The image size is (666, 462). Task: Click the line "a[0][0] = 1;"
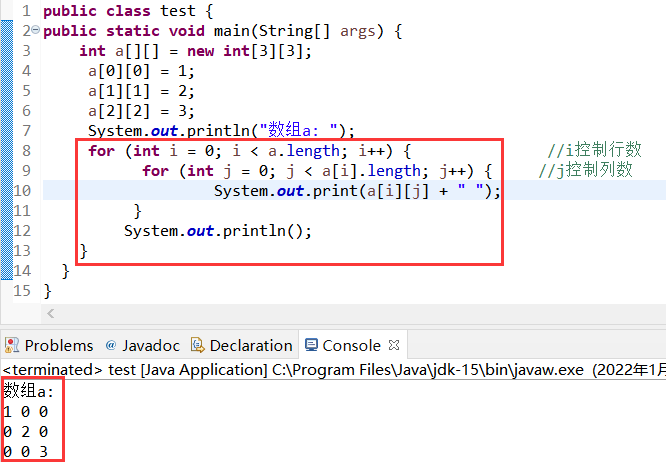click(x=141, y=71)
